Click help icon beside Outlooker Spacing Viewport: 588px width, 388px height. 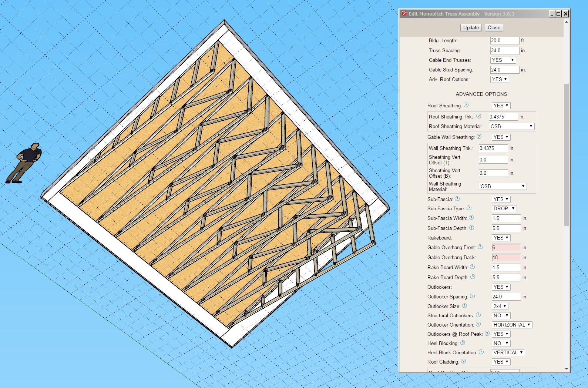(x=473, y=296)
